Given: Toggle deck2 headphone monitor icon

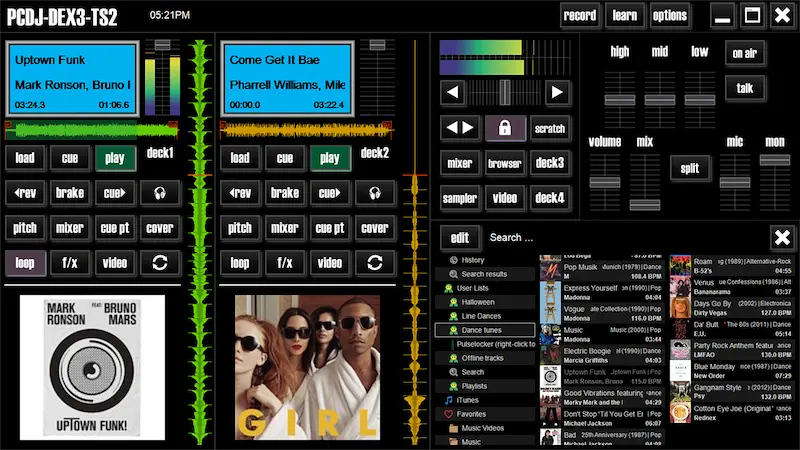Looking at the screenshot, I should coord(374,193).
